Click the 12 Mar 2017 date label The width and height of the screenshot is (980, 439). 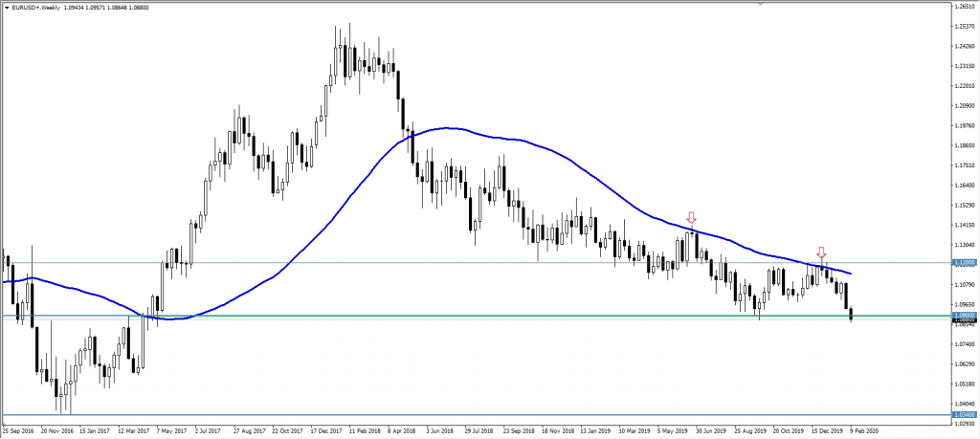click(x=134, y=431)
